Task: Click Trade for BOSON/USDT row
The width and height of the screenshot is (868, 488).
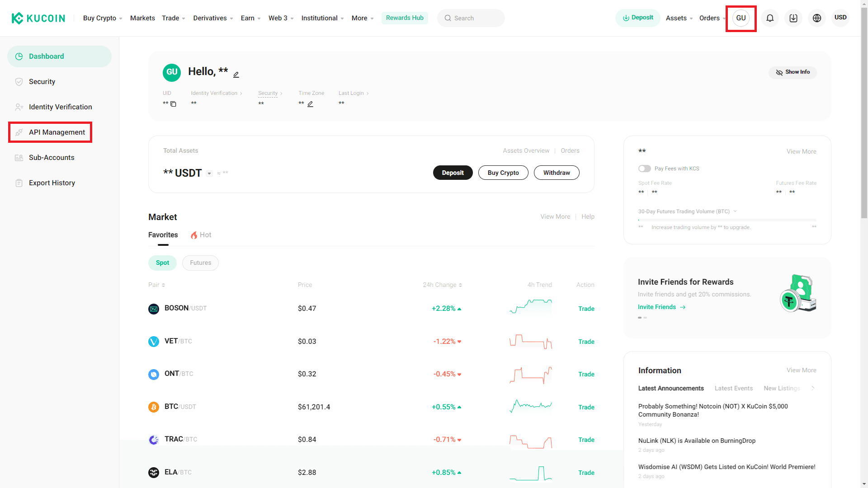Action: tap(586, 309)
